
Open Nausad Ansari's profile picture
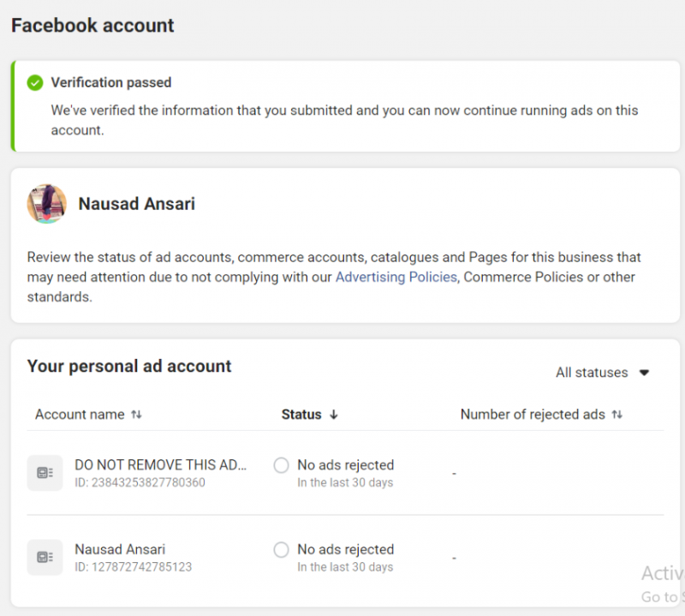[47, 204]
